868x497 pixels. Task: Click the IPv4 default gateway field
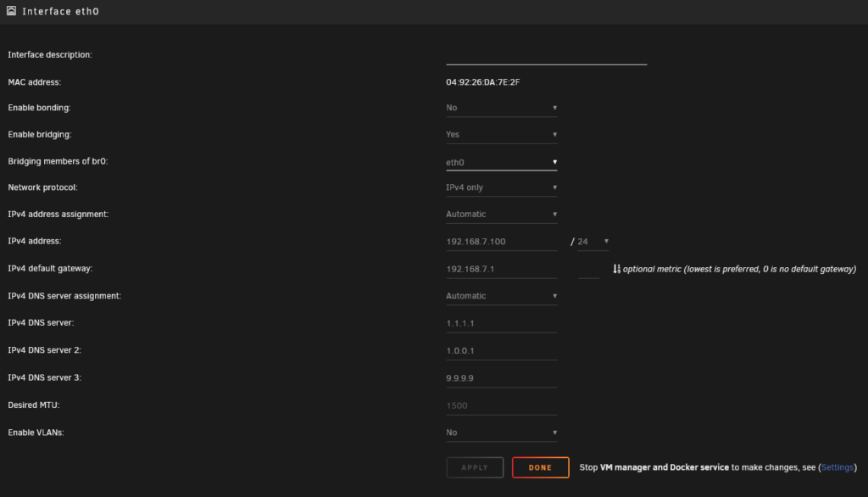tap(502, 269)
